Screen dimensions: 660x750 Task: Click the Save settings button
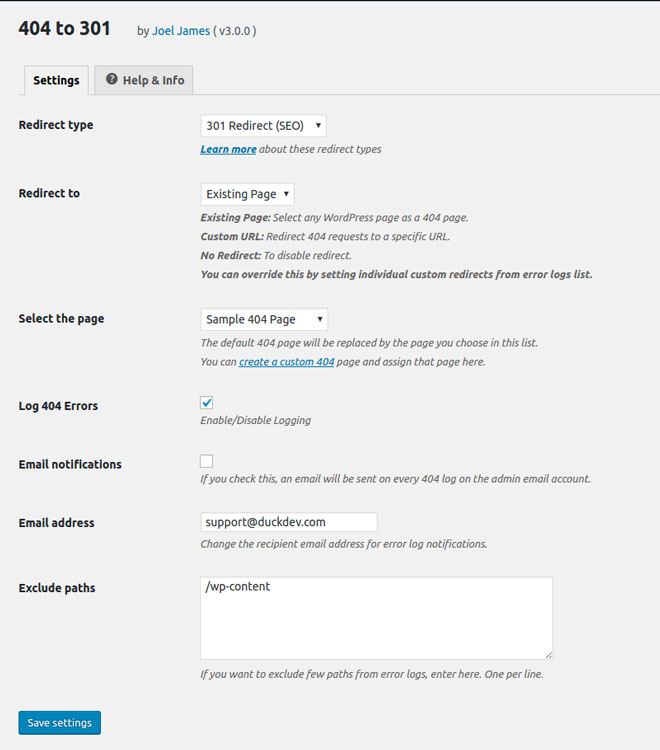coord(60,722)
